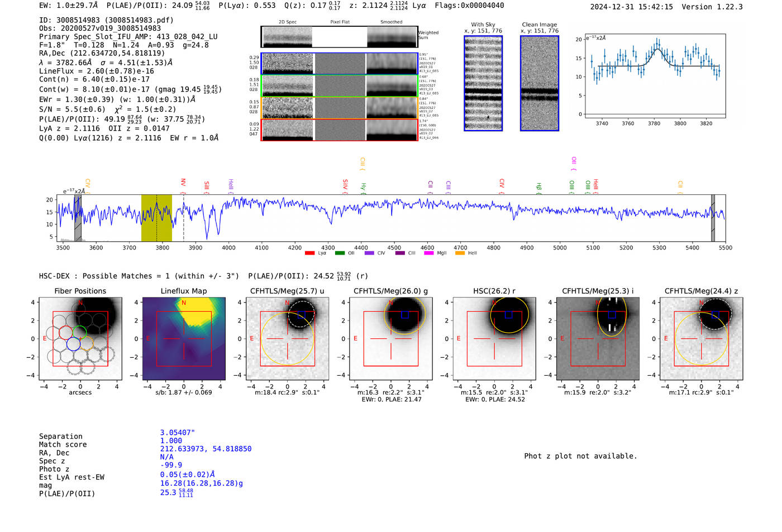Click the separation value 3.05407"

click(178, 433)
